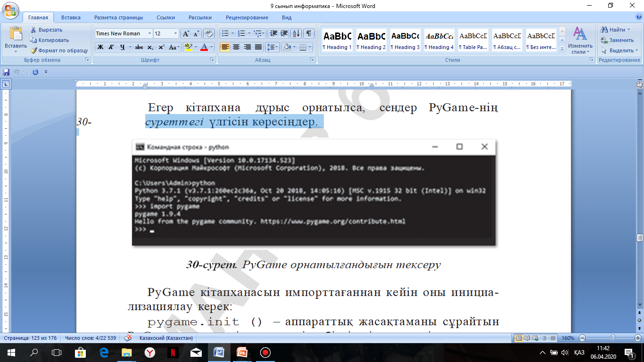
Task: Select Format Painter (Формат по образцу)
Action: point(59,50)
